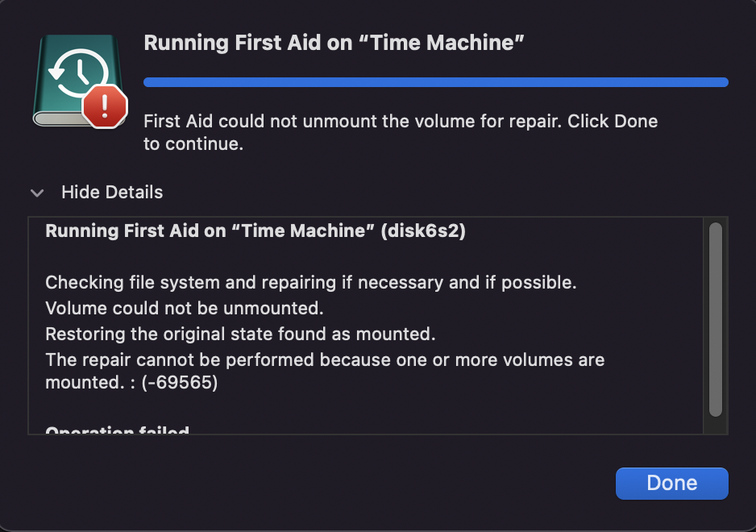Click "Volume could not be unmounted." log line
The width and height of the screenshot is (756, 532).
pyautogui.click(x=185, y=308)
